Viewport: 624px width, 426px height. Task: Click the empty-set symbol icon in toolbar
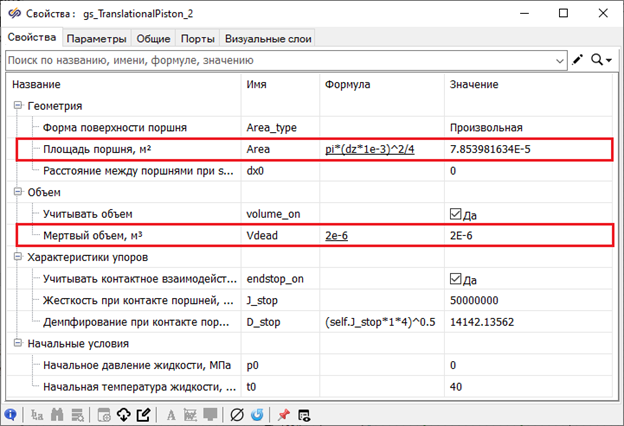(x=236, y=413)
